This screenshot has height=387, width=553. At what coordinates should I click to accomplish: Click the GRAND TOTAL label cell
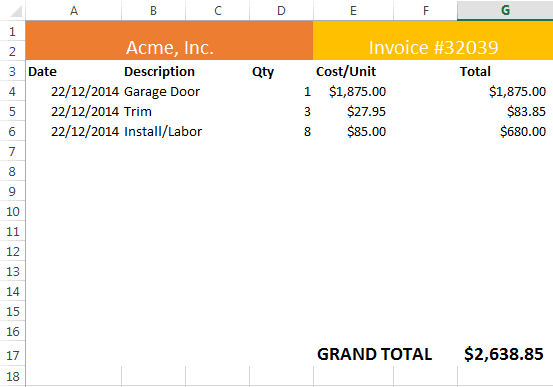[x=375, y=354]
